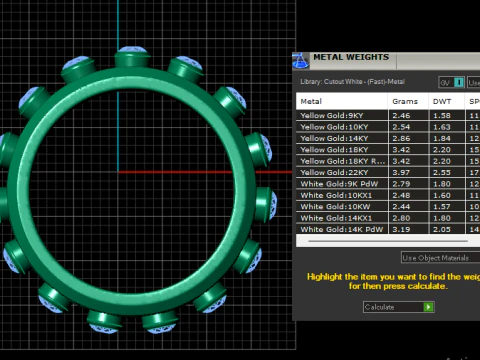This screenshot has height=360, width=480.
Task: Click the 3.19 grams value for 14K PdW
Action: (401, 229)
